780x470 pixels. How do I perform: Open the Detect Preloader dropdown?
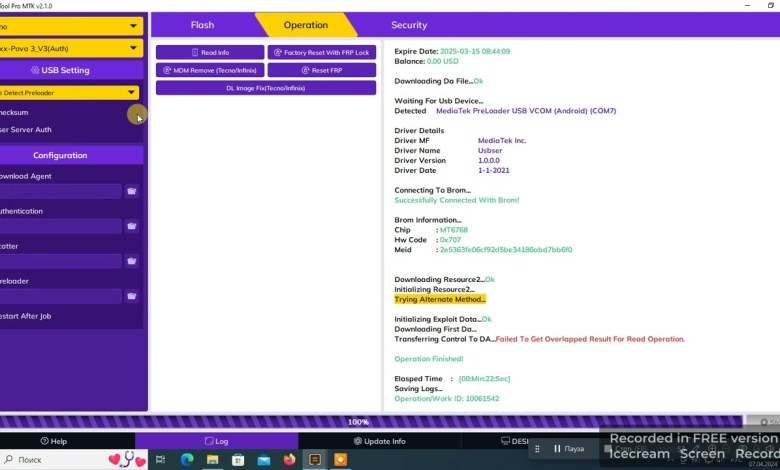pos(70,92)
